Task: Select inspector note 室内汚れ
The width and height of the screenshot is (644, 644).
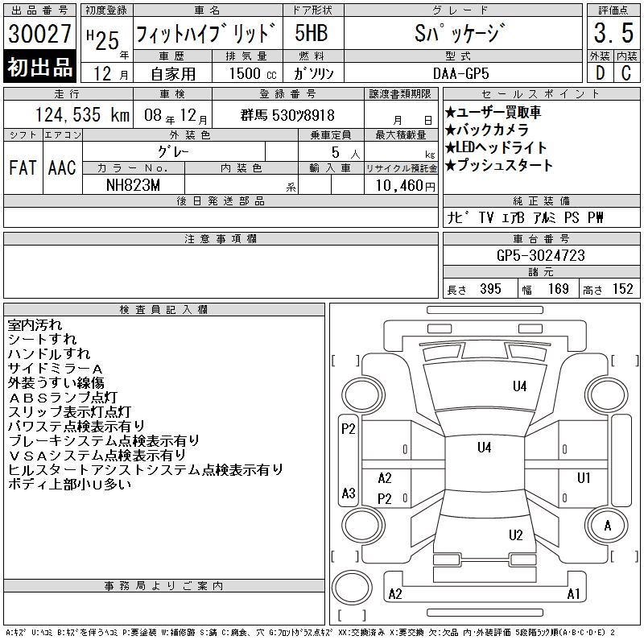Action: point(35,325)
